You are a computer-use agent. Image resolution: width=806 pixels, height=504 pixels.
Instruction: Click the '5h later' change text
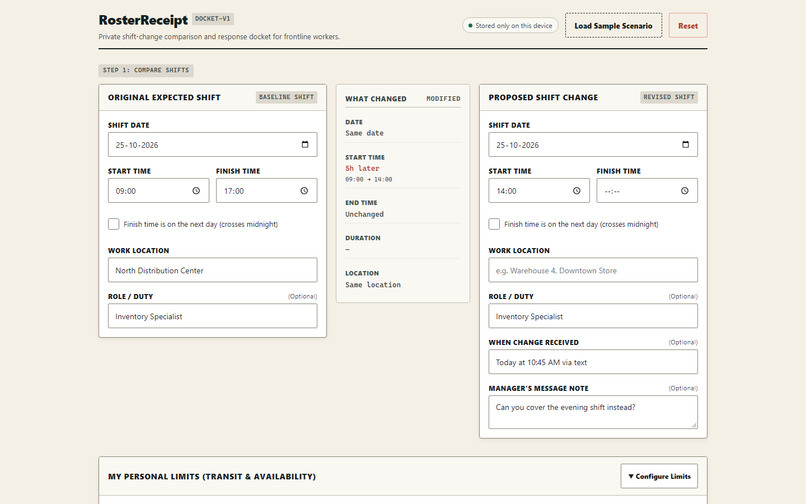pyautogui.click(x=362, y=168)
